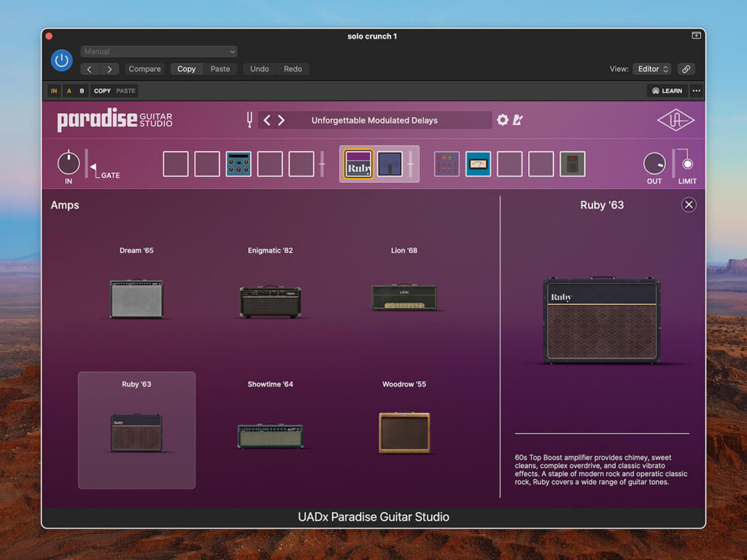
Task: Select the first empty pre-amp effect slot
Action: click(x=176, y=164)
